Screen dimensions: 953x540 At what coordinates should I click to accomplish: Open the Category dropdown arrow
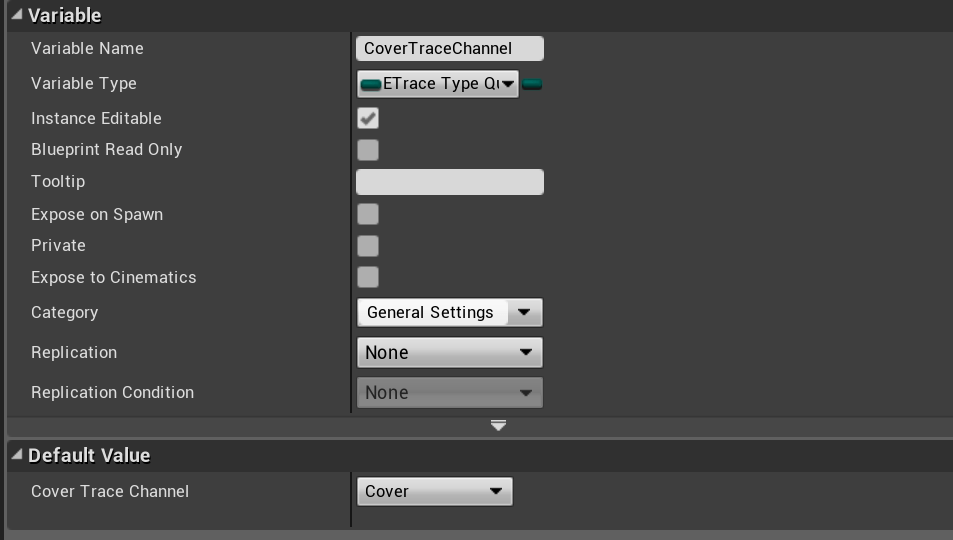pos(524,313)
